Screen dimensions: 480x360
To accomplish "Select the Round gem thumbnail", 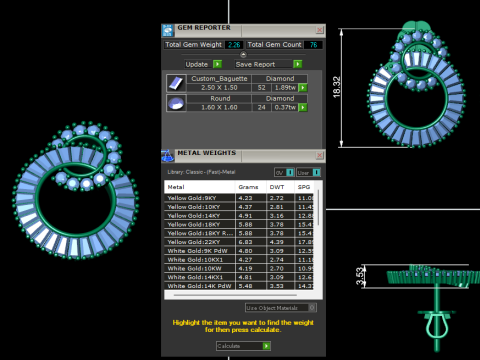I will [176, 103].
